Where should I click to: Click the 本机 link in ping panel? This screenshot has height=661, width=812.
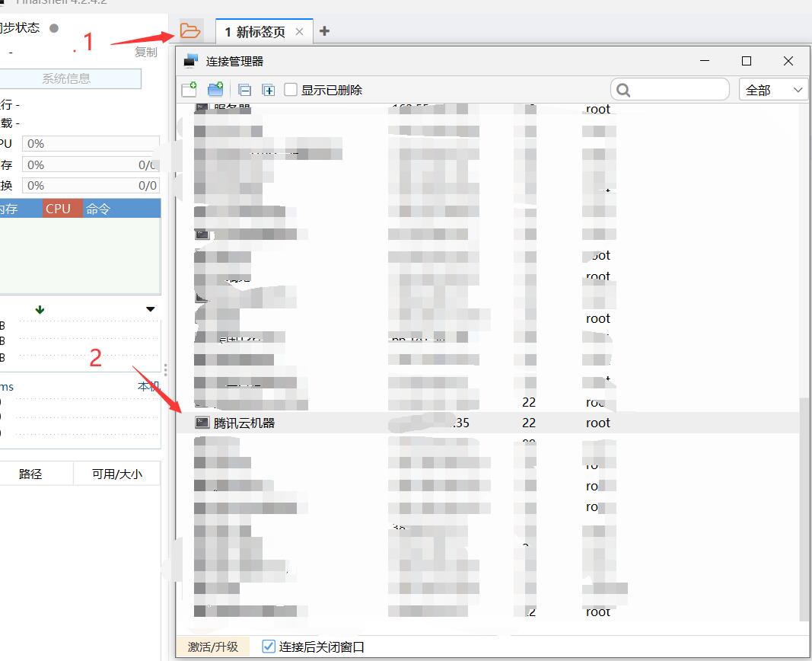[148, 387]
